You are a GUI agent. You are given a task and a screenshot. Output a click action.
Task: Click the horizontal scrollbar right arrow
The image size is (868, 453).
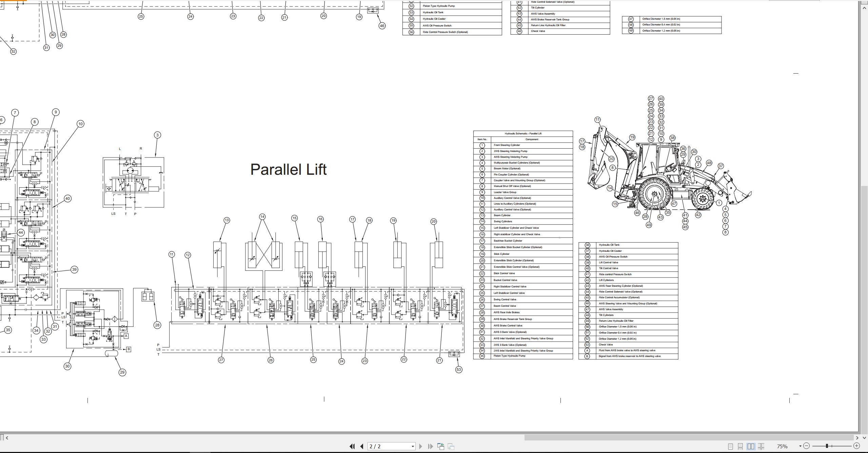point(857,438)
